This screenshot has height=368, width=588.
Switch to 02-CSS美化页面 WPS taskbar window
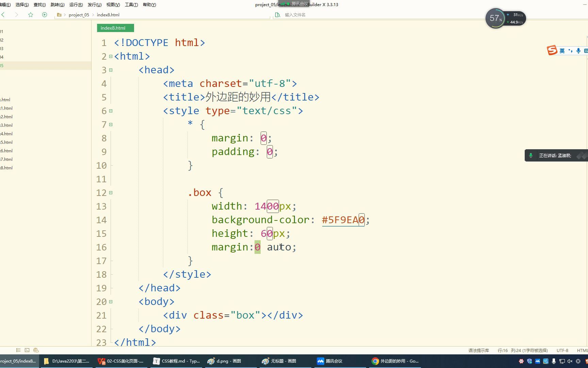pyautogui.click(x=121, y=361)
